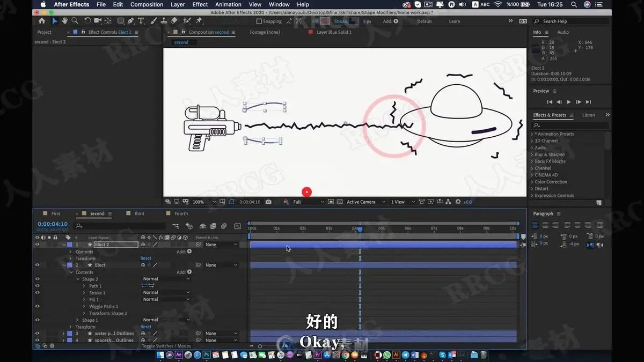Click the Draft 3D icon in timeline
Viewport: 644px width, 362px height.
click(189, 226)
